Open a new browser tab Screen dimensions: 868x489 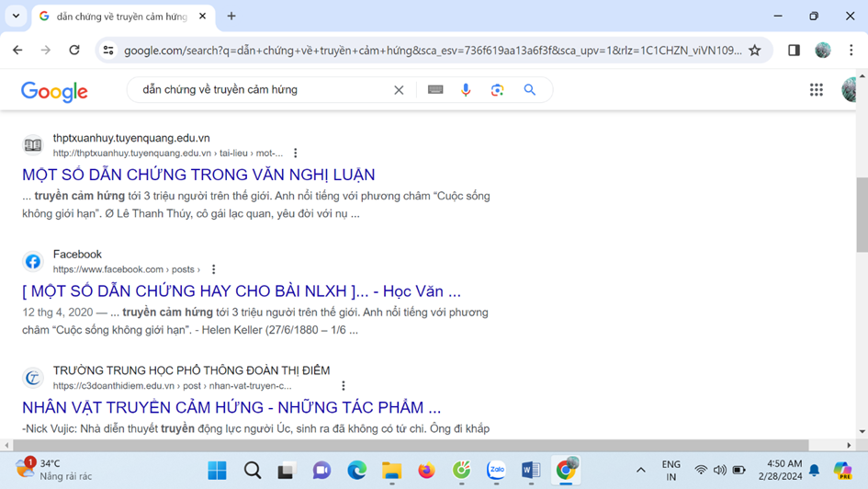click(231, 16)
